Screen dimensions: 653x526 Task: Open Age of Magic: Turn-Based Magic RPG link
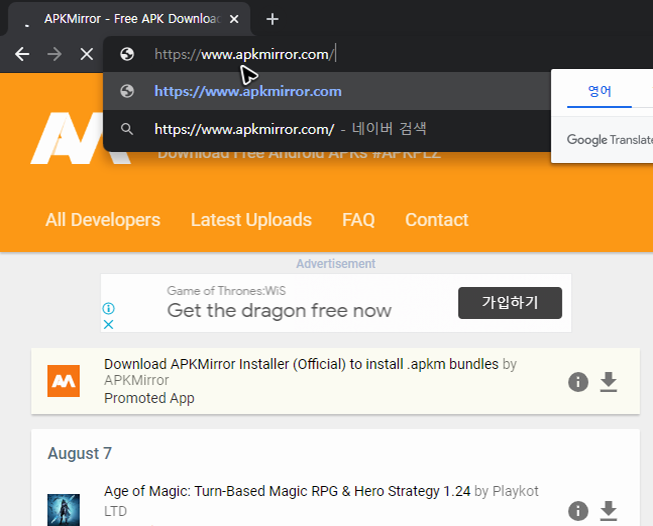coord(287,491)
